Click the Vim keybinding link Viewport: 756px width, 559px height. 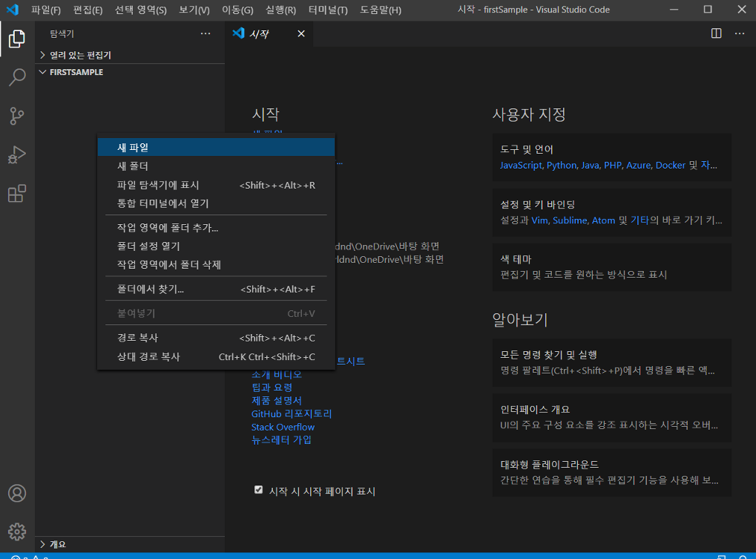[x=539, y=220]
